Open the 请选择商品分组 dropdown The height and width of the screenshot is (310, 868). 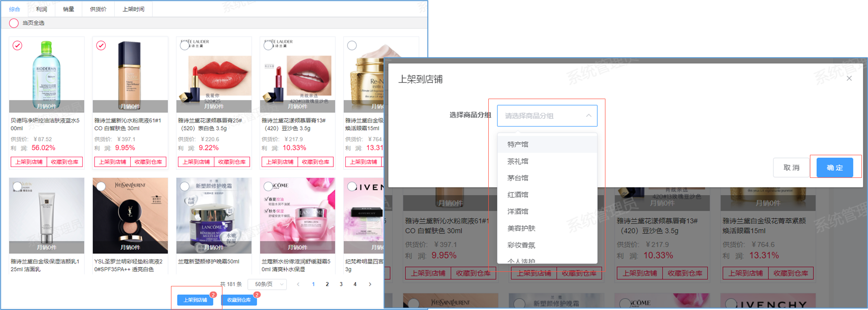coord(547,116)
